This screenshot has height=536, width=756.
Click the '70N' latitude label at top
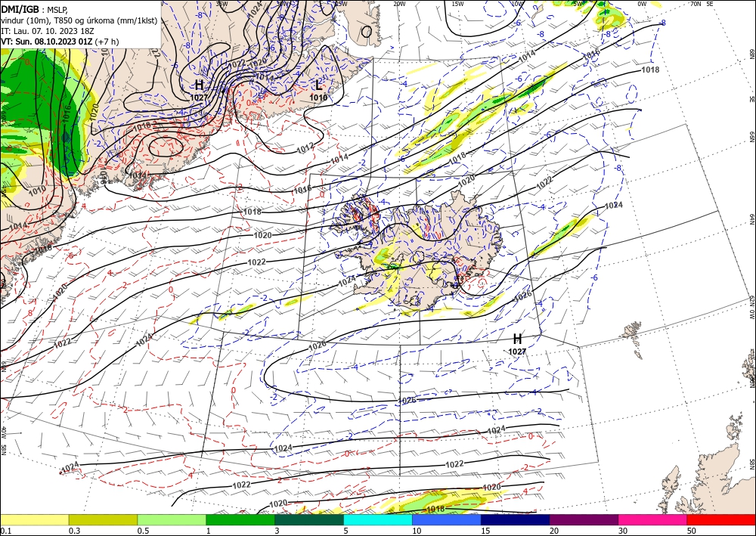[696, 4]
